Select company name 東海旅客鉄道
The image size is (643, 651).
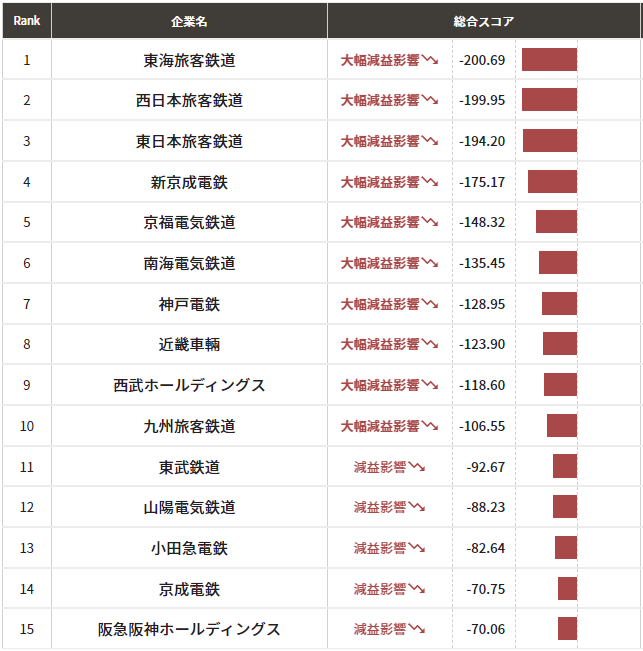[x=189, y=60]
